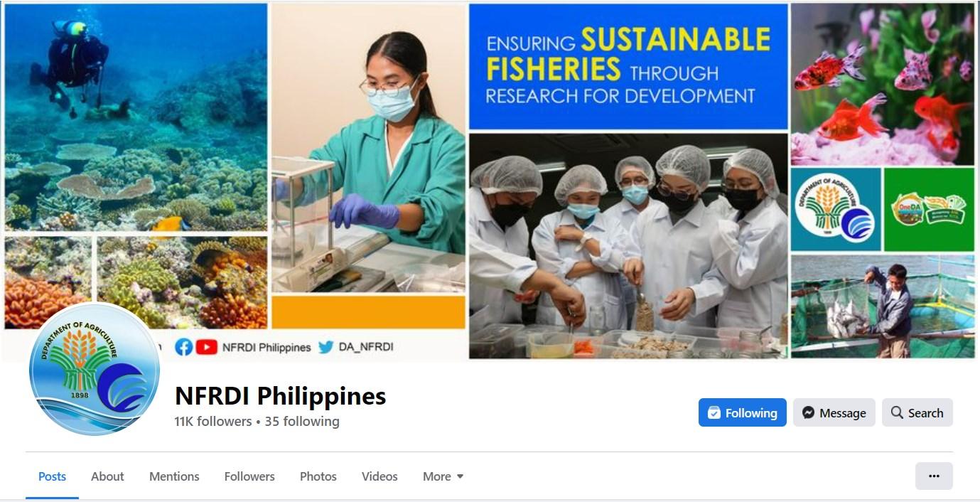Open the Videos tab
980x502 pixels.
(x=379, y=476)
